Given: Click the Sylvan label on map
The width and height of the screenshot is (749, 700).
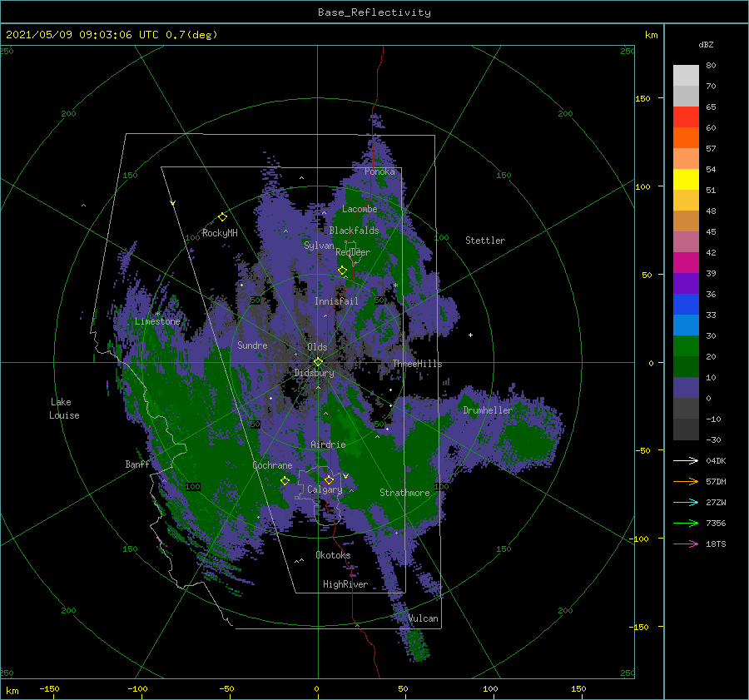Looking at the screenshot, I should click(x=319, y=246).
